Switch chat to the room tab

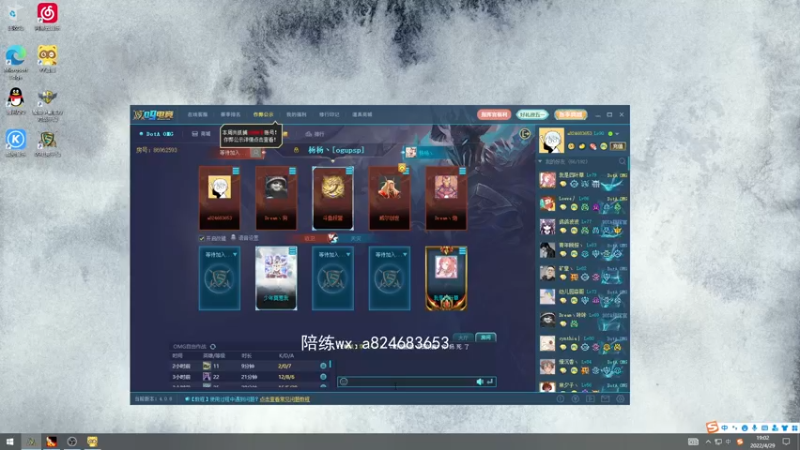coord(486,337)
